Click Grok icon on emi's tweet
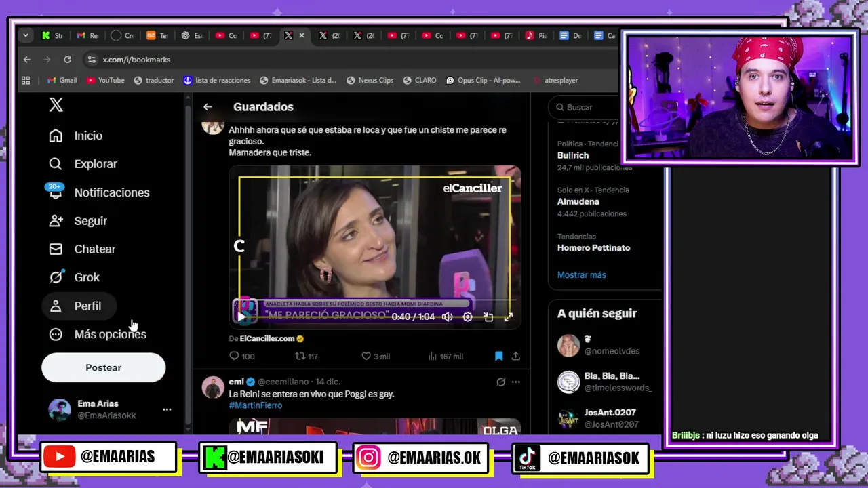Screen dimensions: 868x488 tap(500, 382)
